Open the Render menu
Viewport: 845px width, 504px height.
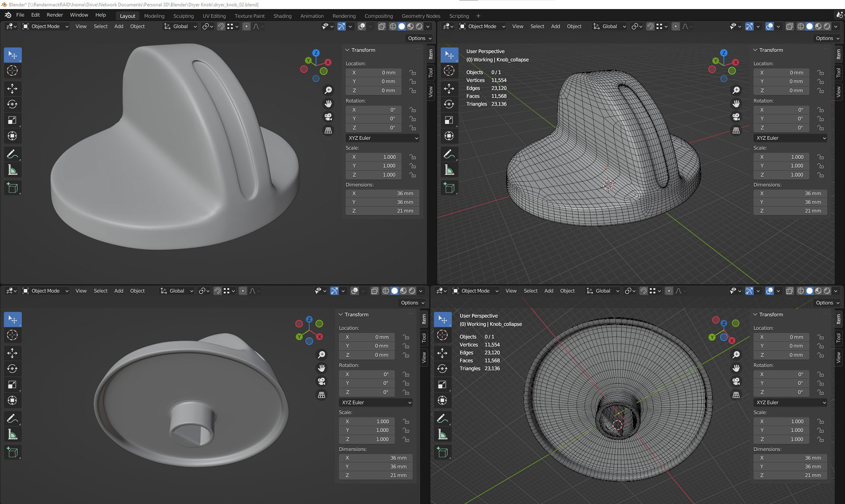coord(55,15)
